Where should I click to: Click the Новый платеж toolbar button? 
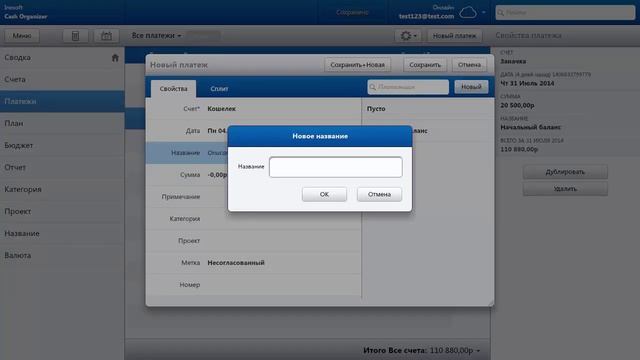point(454,36)
